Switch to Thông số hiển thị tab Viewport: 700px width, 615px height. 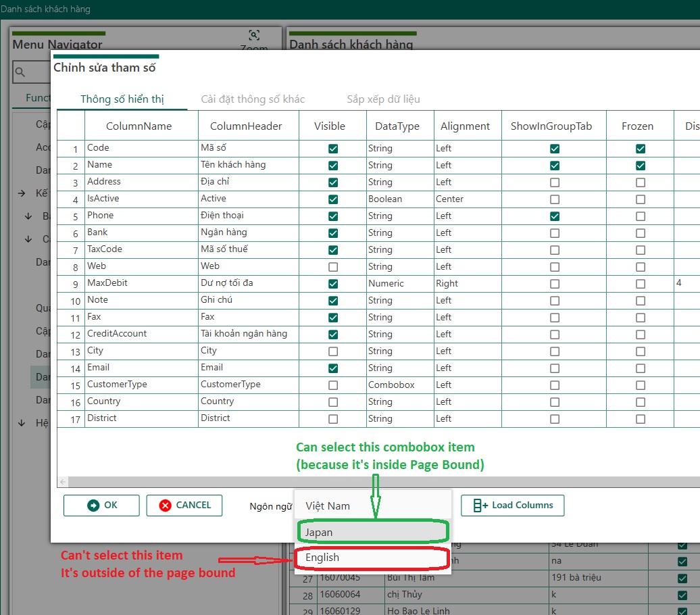coord(122,99)
